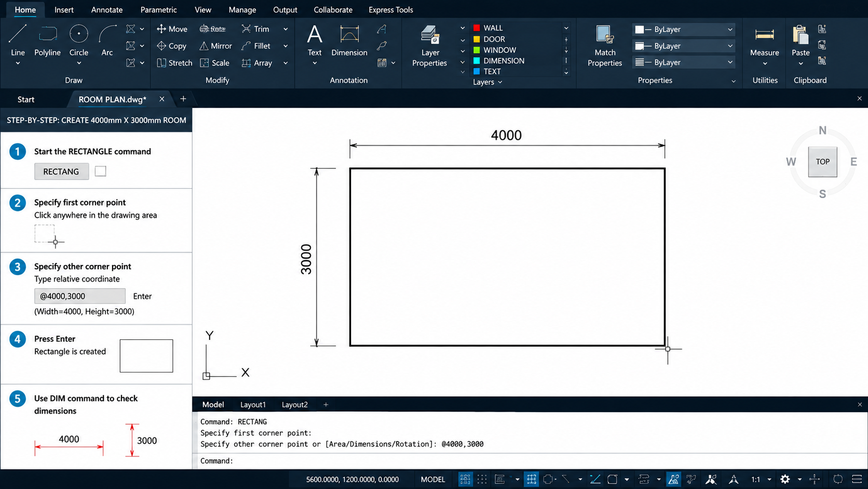
Task: Switch to the Express Tools tab
Action: (391, 10)
